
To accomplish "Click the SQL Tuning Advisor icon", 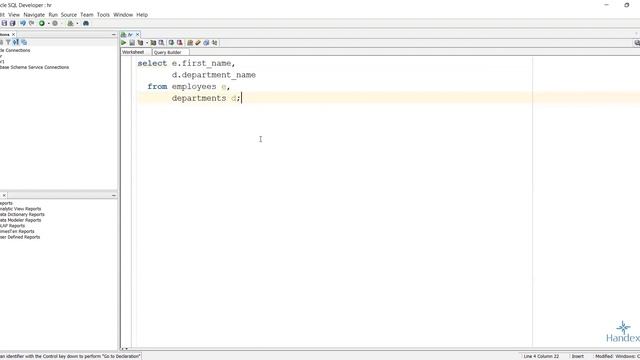I will pyautogui.click(x=162, y=42).
